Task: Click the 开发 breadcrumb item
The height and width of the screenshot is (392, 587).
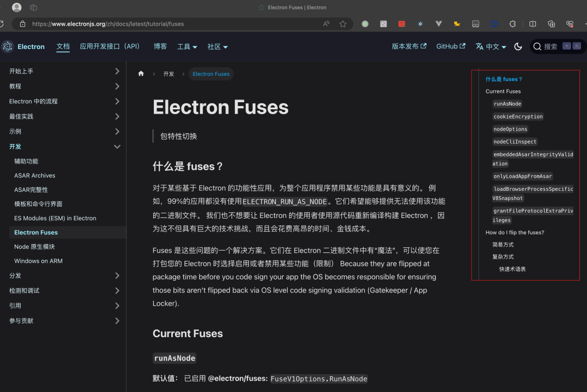Action: (168, 74)
